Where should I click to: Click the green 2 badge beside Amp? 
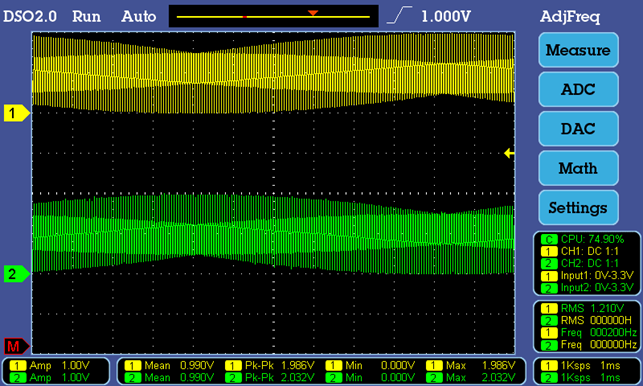point(18,377)
